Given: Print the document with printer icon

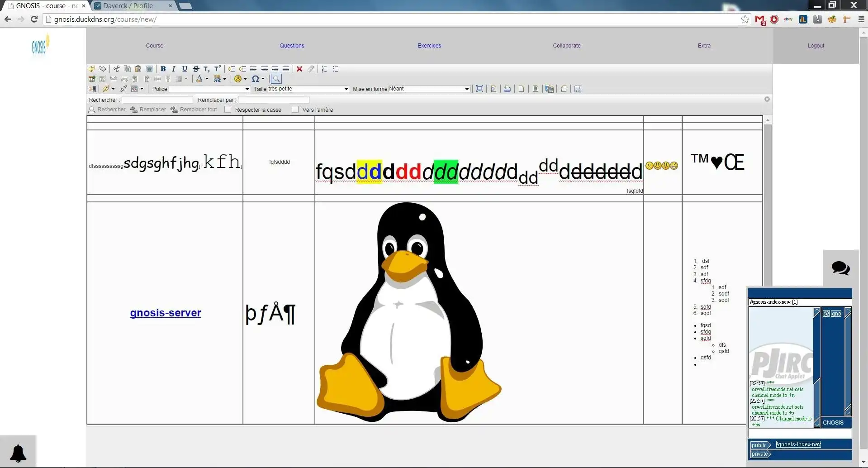Looking at the screenshot, I should (x=507, y=89).
